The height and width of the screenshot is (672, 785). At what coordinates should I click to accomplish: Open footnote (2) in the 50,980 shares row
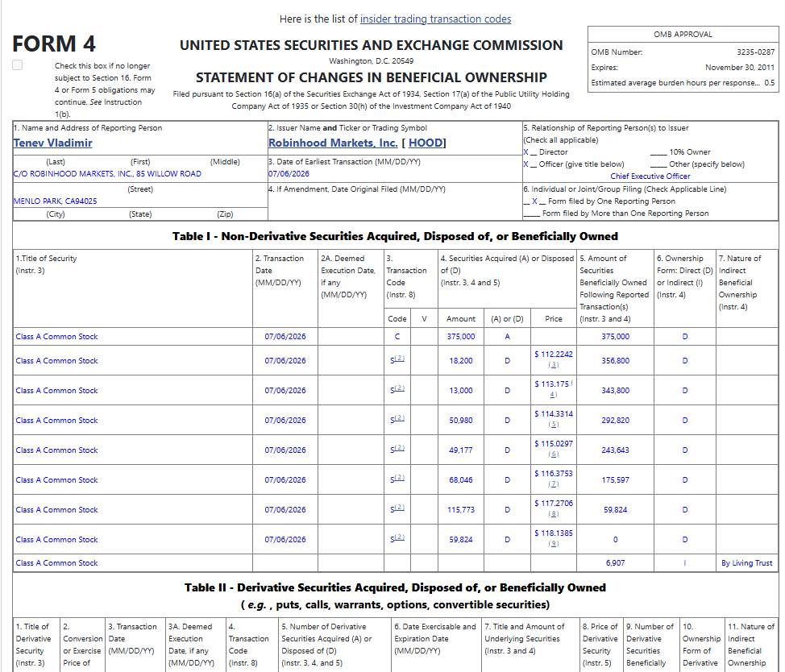(400, 418)
